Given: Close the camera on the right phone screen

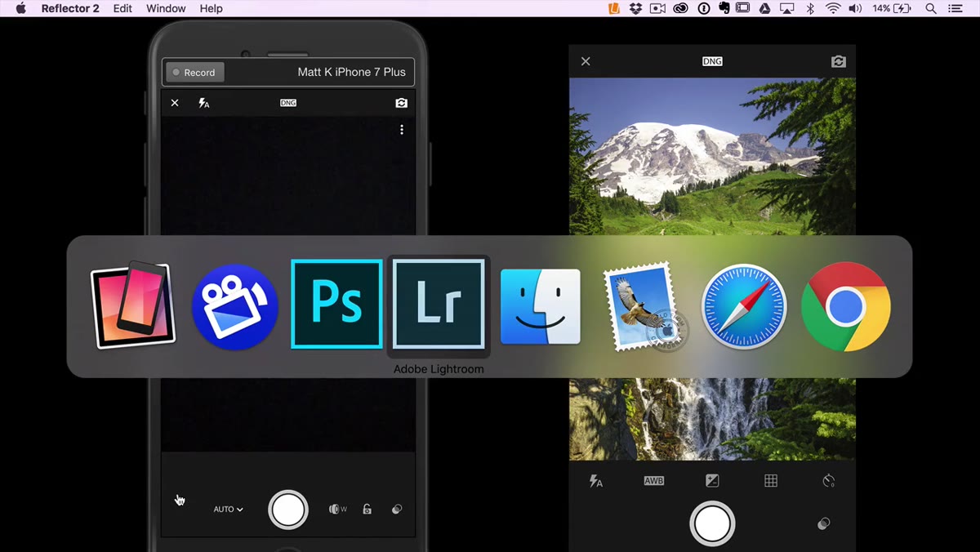Looking at the screenshot, I should coord(586,61).
